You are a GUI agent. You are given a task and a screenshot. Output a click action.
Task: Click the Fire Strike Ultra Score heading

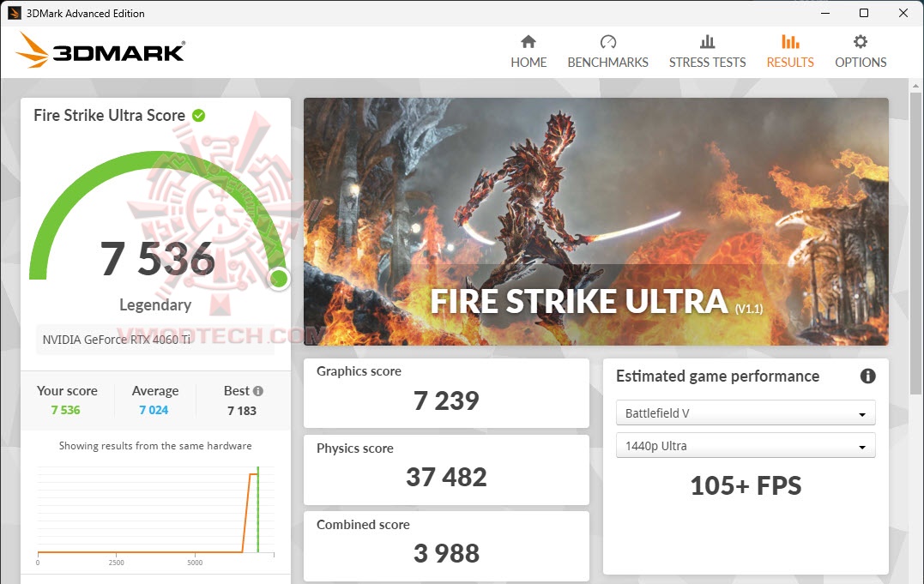tap(110, 116)
